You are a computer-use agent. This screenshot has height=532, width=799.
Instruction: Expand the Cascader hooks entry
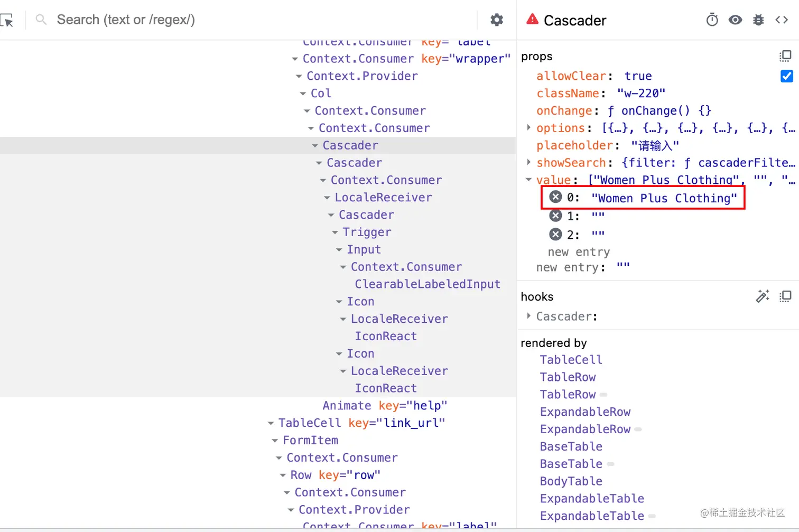(528, 316)
